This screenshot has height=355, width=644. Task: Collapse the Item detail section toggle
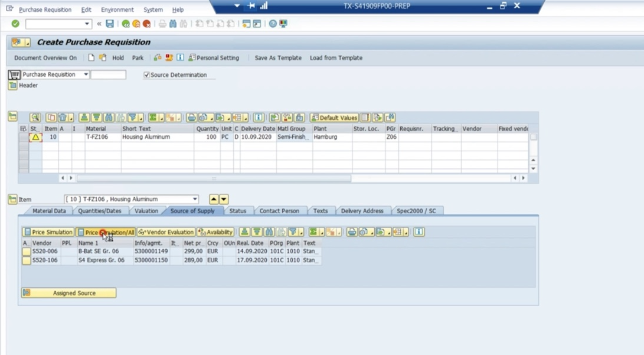click(x=13, y=199)
